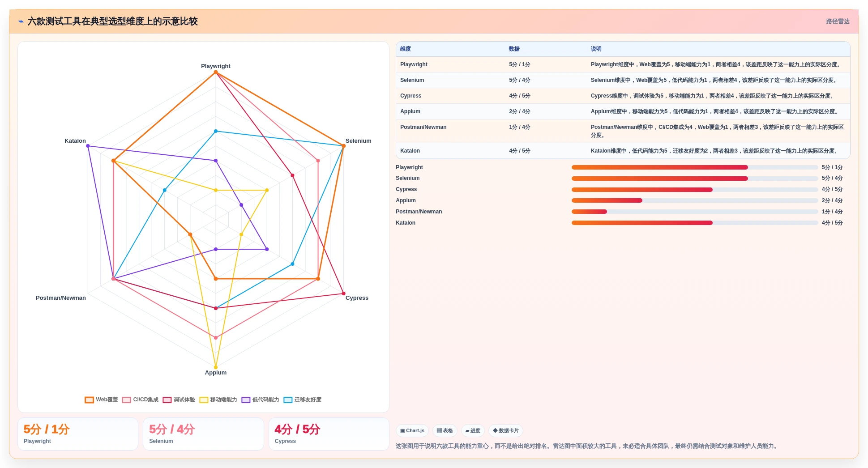The image size is (868, 468).
Task: Click the Katalon axis label on the radar
Action: click(75, 141)
